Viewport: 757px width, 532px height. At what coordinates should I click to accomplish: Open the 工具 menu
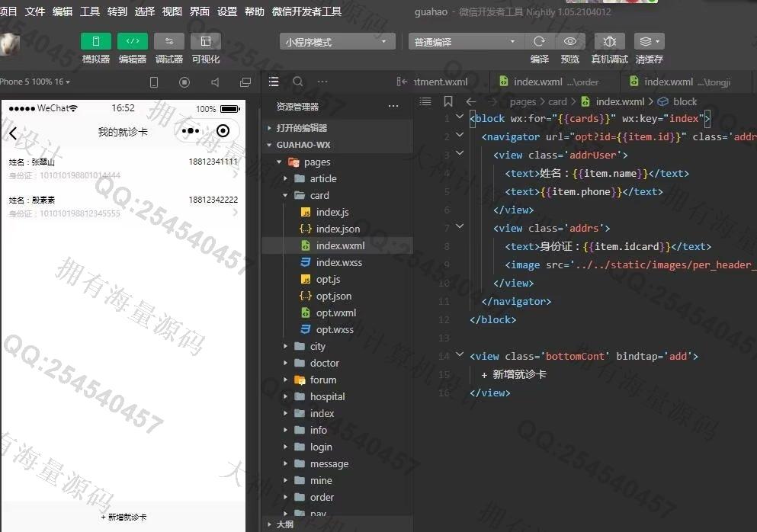(x=90, y=11)
